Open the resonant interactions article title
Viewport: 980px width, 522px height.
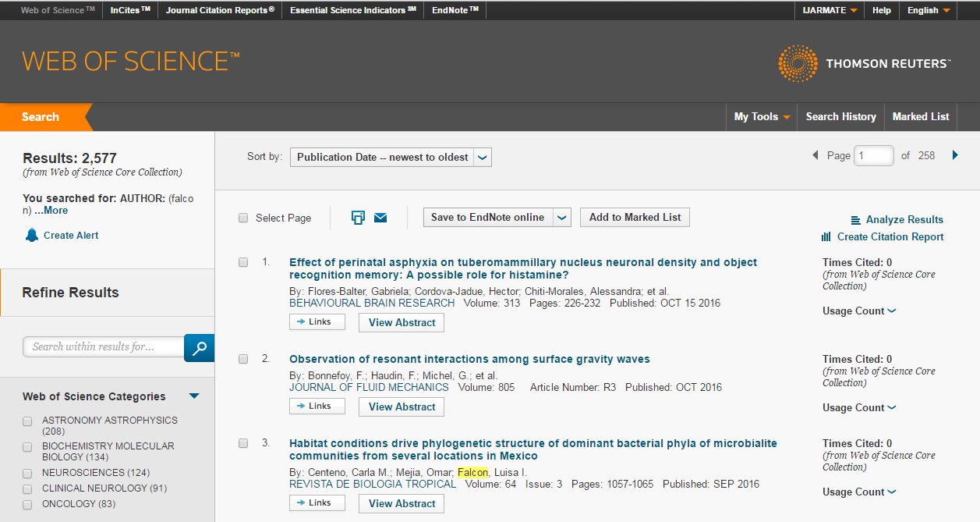click(469, 359)
